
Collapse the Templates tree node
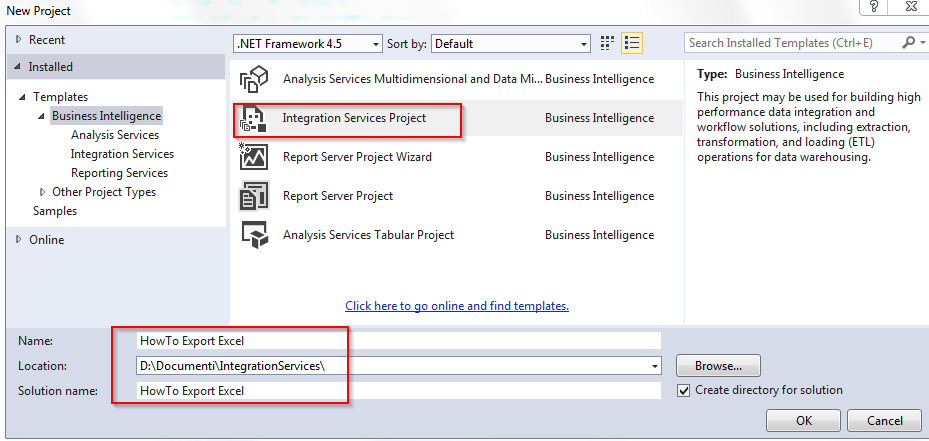point(23,97)
